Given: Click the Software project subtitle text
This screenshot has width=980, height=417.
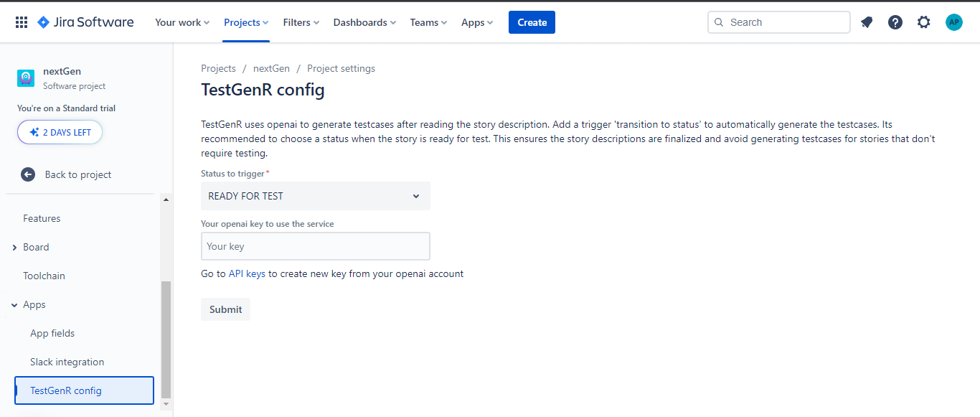Looking at the screenshot, I should [74, 86].
